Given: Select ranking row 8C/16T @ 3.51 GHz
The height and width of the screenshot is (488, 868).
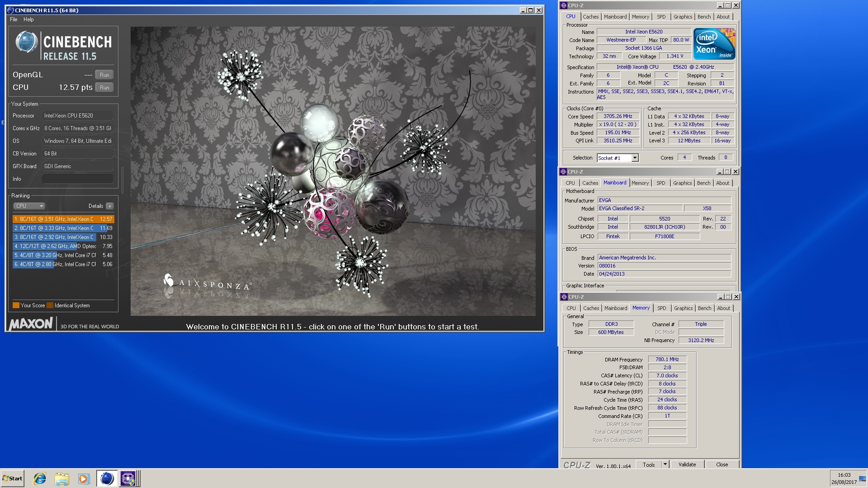Looking at the screenshot, I should click(x=63, y=219).
